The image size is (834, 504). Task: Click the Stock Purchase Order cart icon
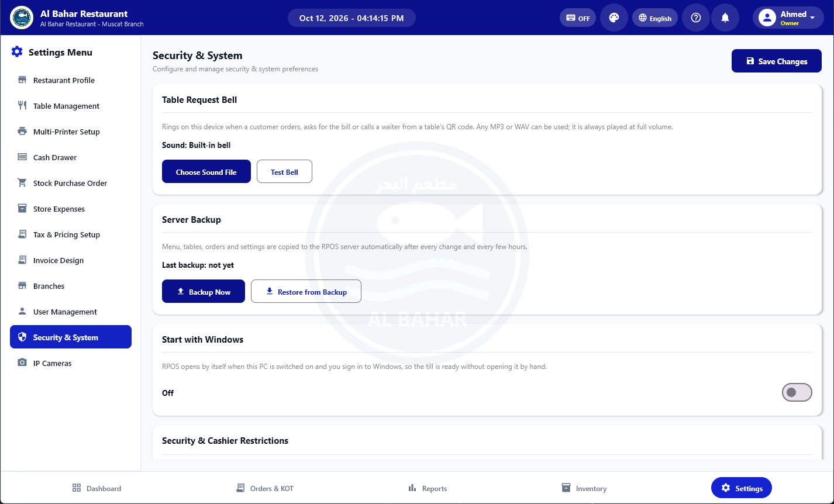(x=22, y=183)
